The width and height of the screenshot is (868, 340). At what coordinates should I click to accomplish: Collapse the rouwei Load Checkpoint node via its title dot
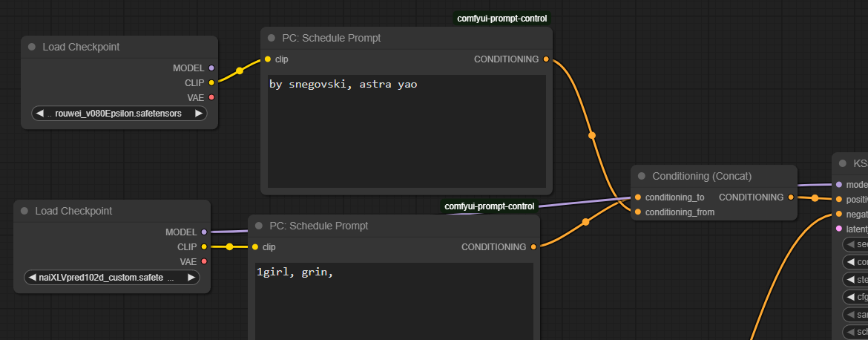coord(32,47)
